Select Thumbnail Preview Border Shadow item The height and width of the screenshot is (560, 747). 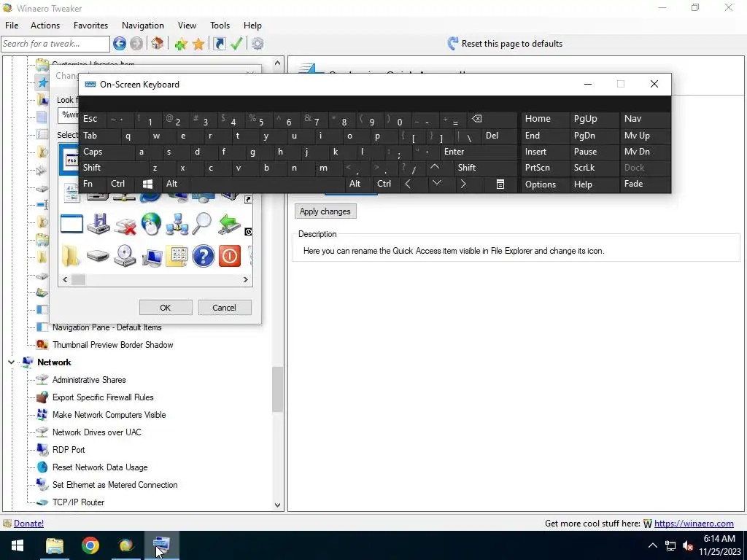pos(113,345)
